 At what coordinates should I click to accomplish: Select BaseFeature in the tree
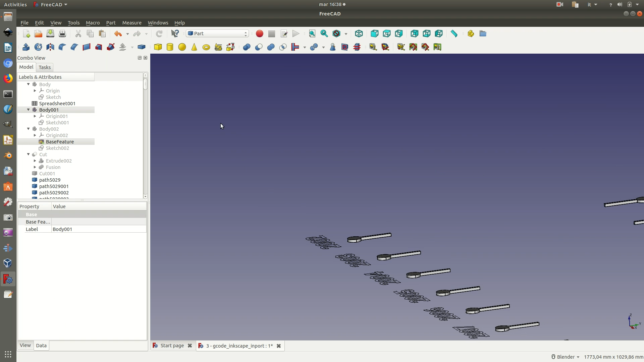click(x=60, y=142)
